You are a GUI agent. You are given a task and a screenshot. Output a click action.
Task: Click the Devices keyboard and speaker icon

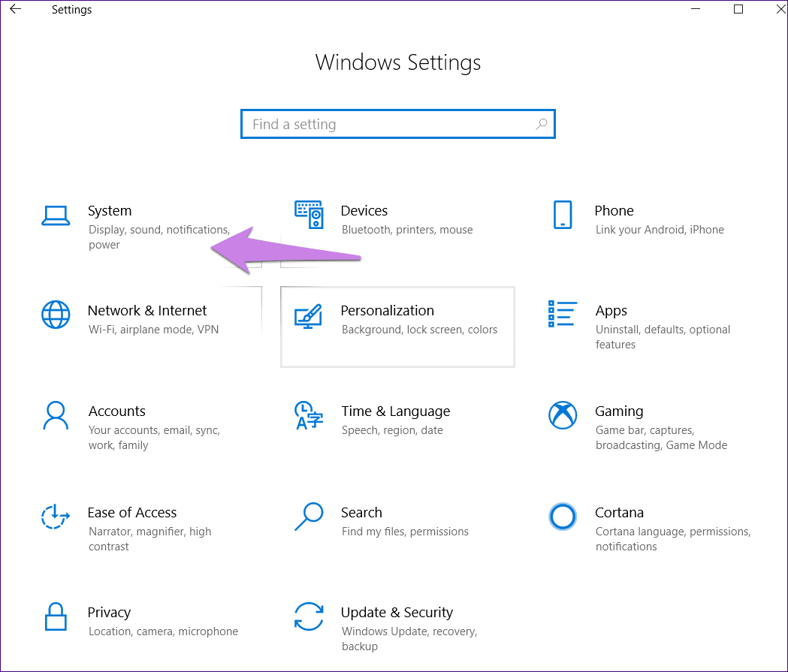click(309, 215)
